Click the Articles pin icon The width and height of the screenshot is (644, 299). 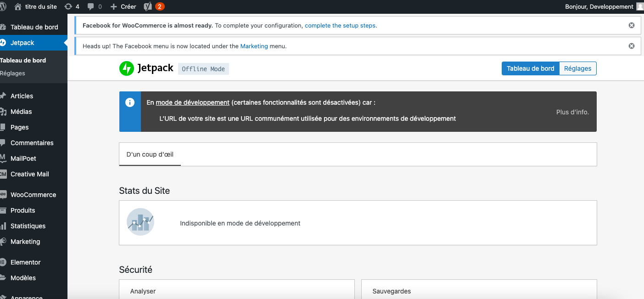point(3,96)
